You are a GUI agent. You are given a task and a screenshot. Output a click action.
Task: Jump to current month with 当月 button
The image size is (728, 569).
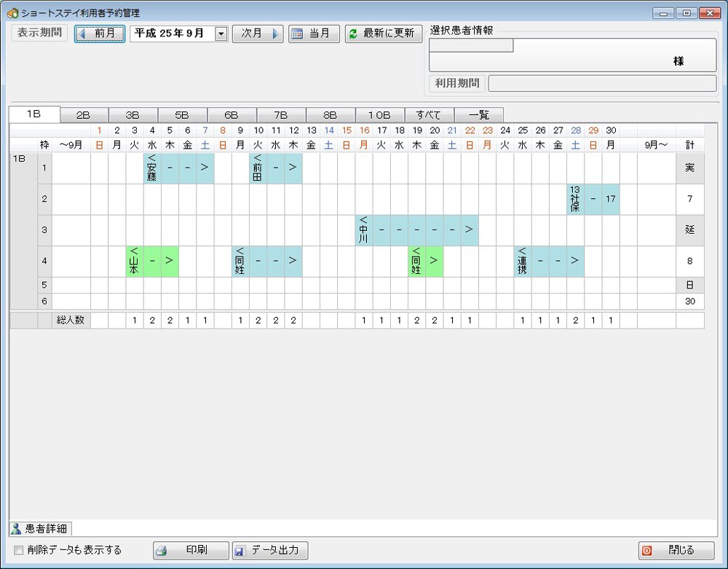pyautogui.click(x=314, y=34)
